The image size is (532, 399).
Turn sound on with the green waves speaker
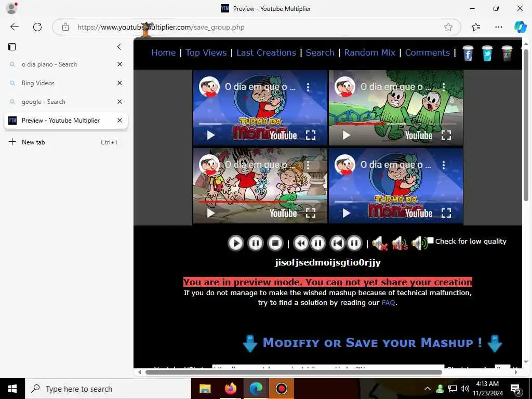click(x=419, y=243)
